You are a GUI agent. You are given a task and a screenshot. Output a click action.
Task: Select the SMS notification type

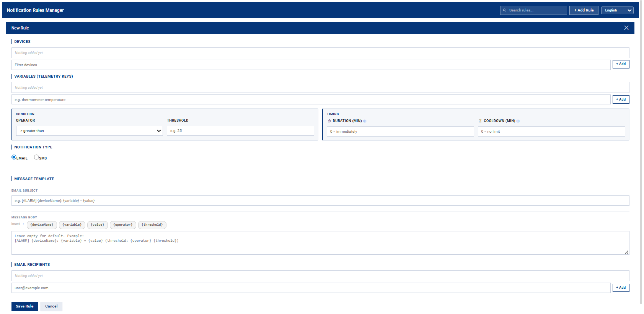coord(36,157)
